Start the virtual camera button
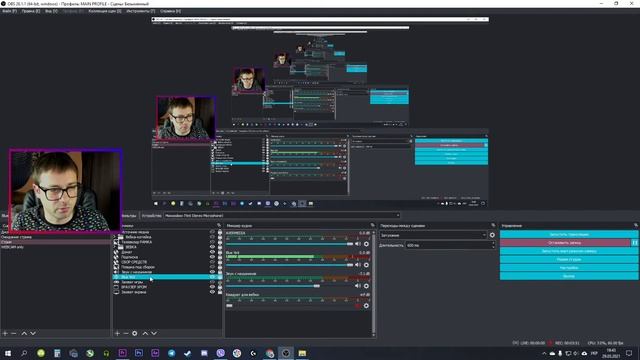 tap(569, 251)
